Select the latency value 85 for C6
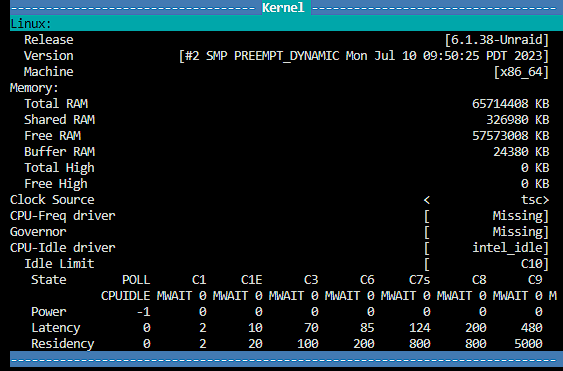Viewport: 563px width, 371px height. [x=367, y=328]
